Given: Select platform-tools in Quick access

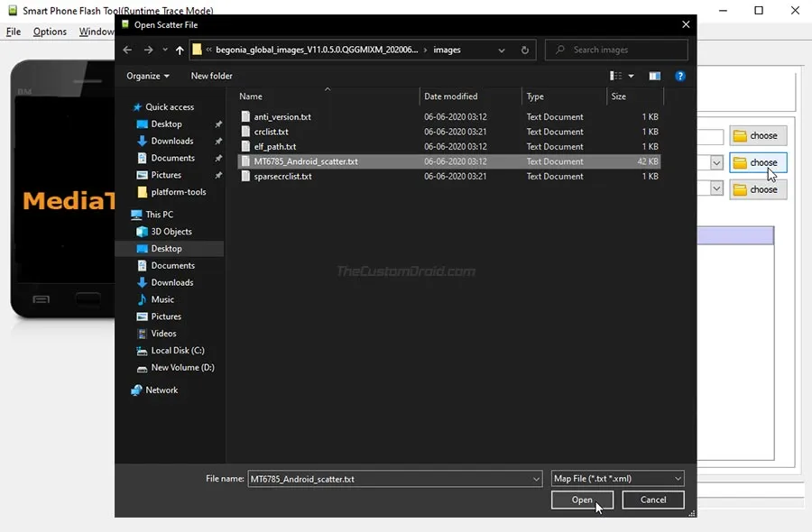Looking at the screenshot, I should pos(180,191).
